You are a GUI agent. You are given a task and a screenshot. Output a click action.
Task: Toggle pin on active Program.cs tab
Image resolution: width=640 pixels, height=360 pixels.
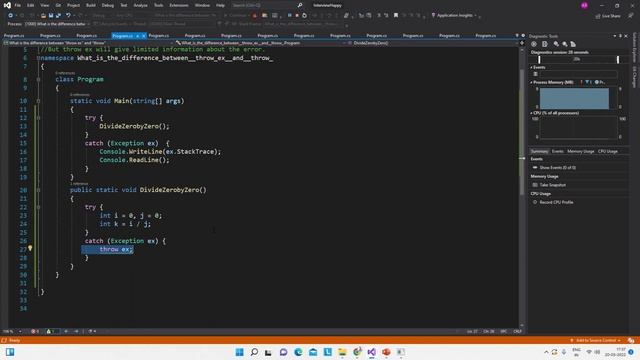(138, 36)
